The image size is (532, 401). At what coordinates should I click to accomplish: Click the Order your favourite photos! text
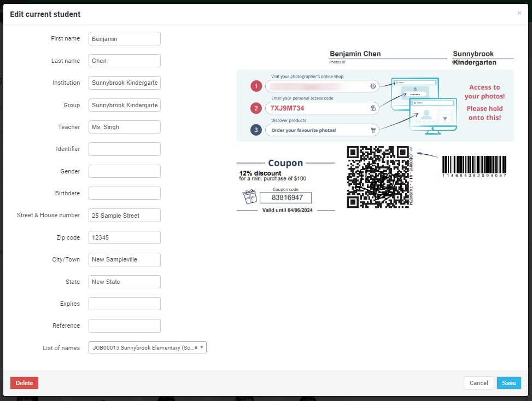(x=303, y=130)
